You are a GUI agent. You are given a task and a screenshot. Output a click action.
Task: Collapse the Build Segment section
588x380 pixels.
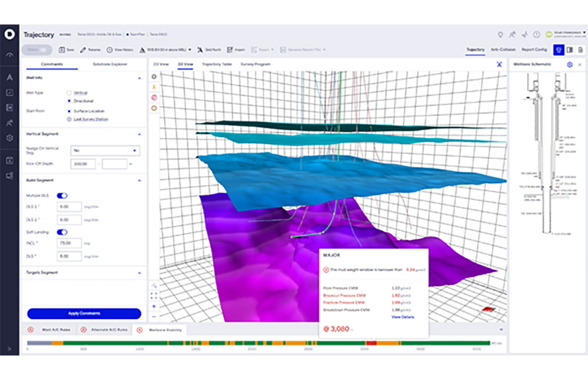click(139, 179)
